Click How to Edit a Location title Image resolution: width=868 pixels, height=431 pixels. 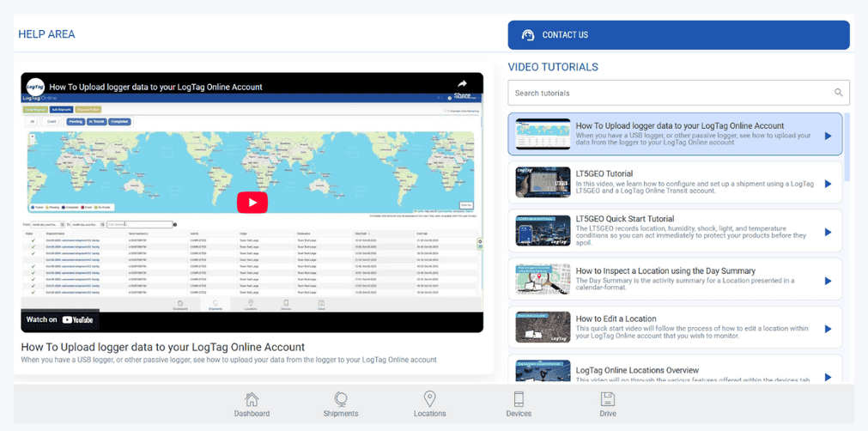pyautogui.click(x=616, y=319)
